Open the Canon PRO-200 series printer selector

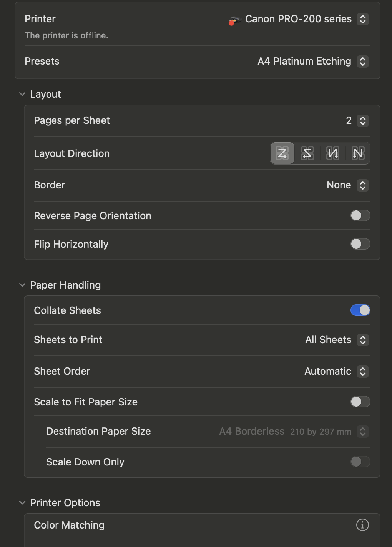coord(298,19)
